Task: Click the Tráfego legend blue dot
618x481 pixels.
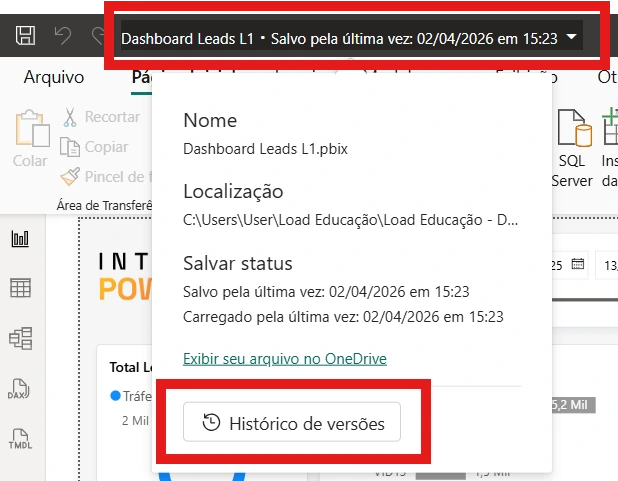Action: tap(115, 395)
